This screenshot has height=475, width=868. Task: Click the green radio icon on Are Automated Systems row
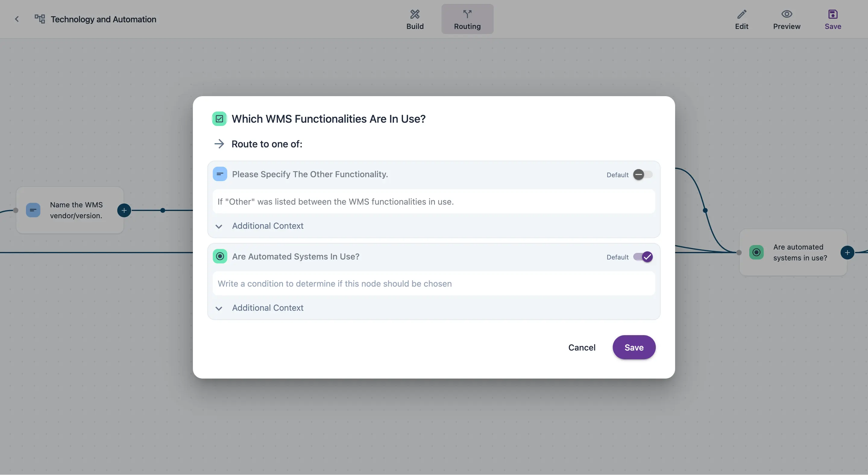tap(220, 256)
